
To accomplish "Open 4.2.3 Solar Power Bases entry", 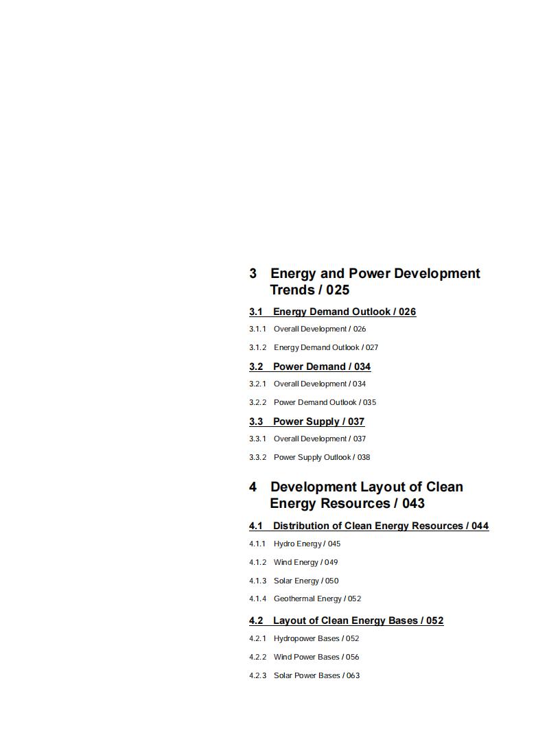I will click(304, 675).
